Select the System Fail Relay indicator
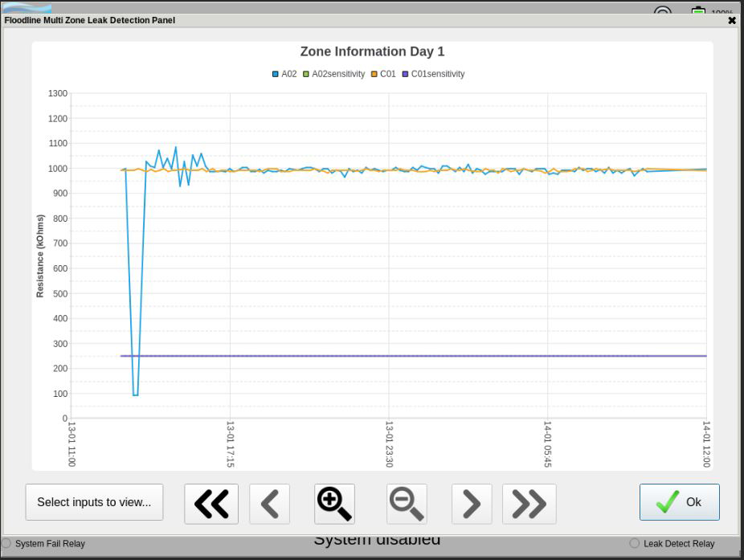744x560 pixels. [x=6, y=543]
